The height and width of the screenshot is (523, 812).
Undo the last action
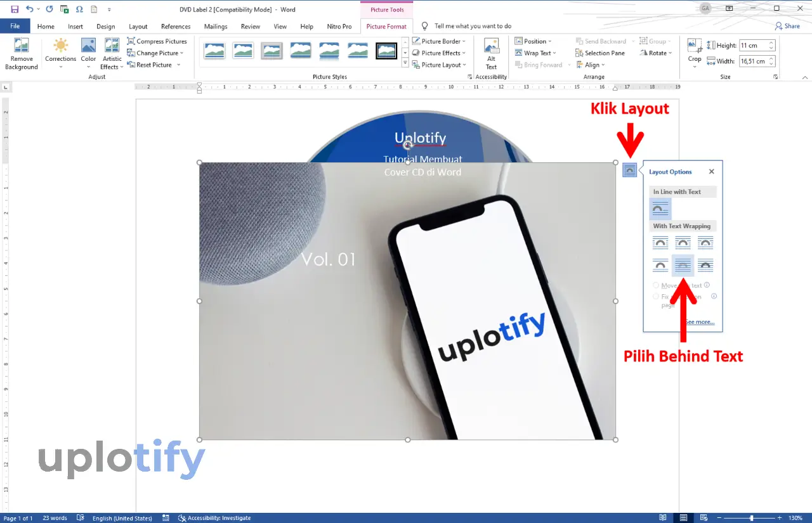(29, 10)
